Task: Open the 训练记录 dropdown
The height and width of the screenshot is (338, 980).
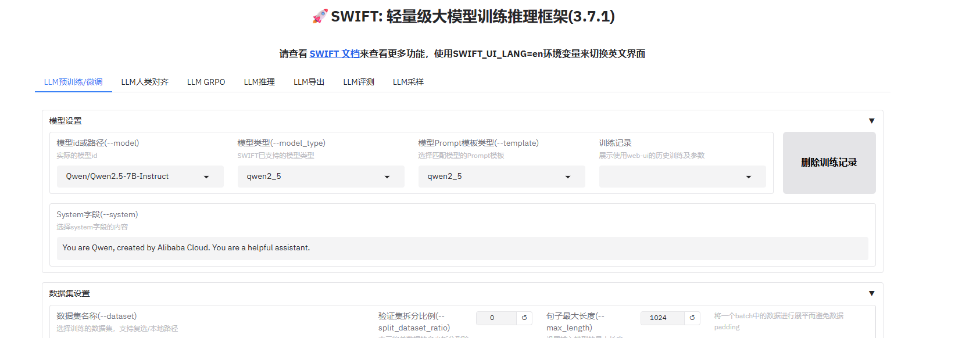Action: [x=682, y=177]
